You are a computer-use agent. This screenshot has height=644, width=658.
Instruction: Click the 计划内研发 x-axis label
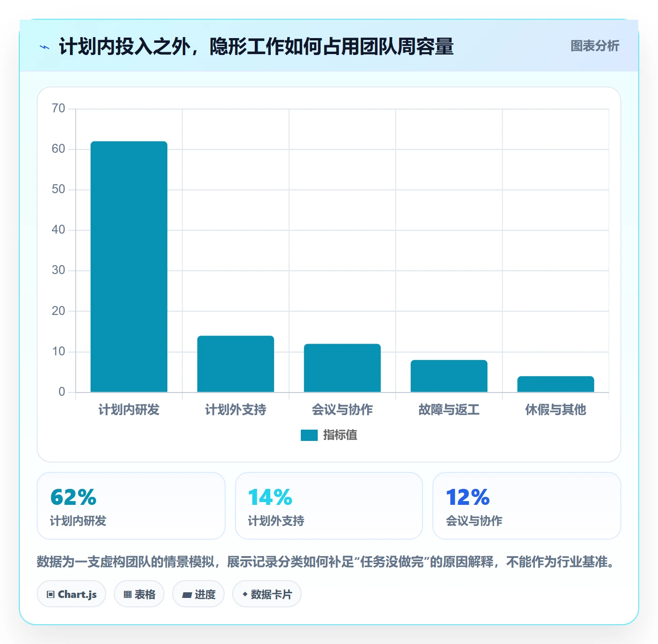[x=129, y=410]
